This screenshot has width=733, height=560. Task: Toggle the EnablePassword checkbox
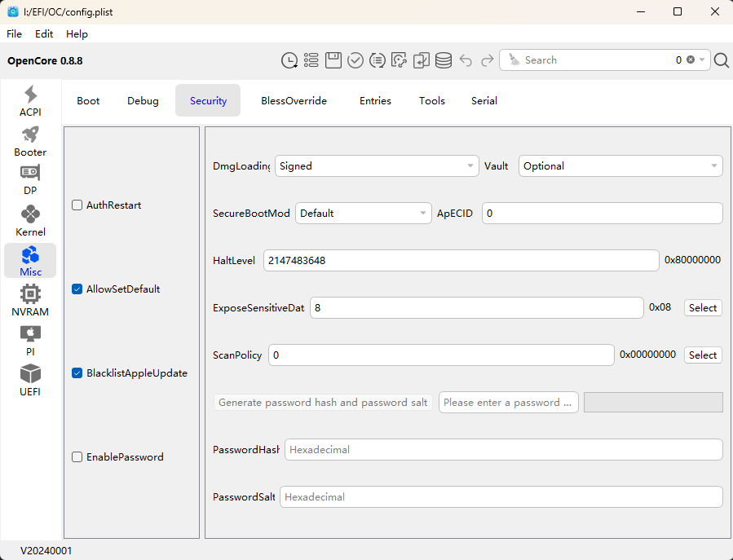click(77, 457)
